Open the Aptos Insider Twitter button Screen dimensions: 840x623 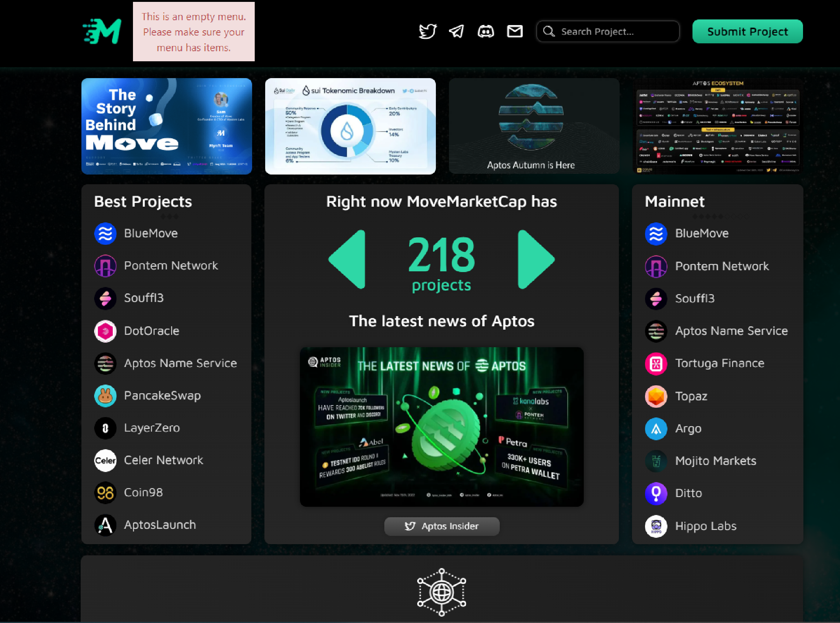tap(442, 526)
